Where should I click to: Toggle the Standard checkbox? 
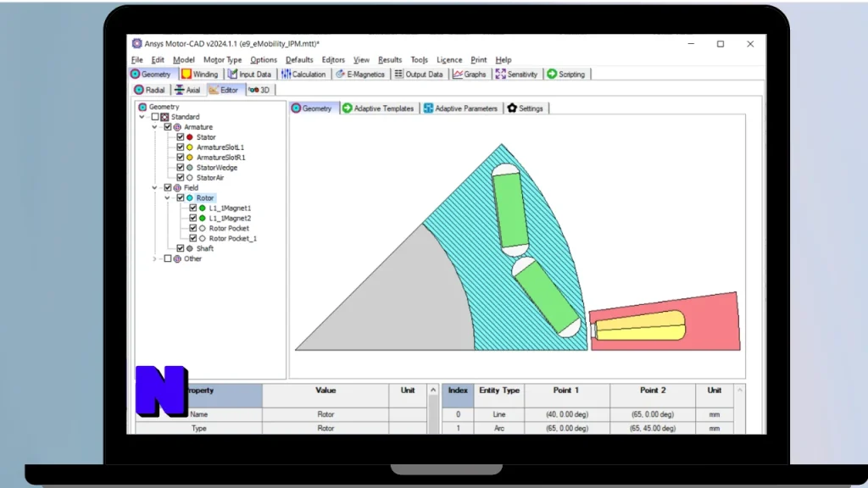155,117
